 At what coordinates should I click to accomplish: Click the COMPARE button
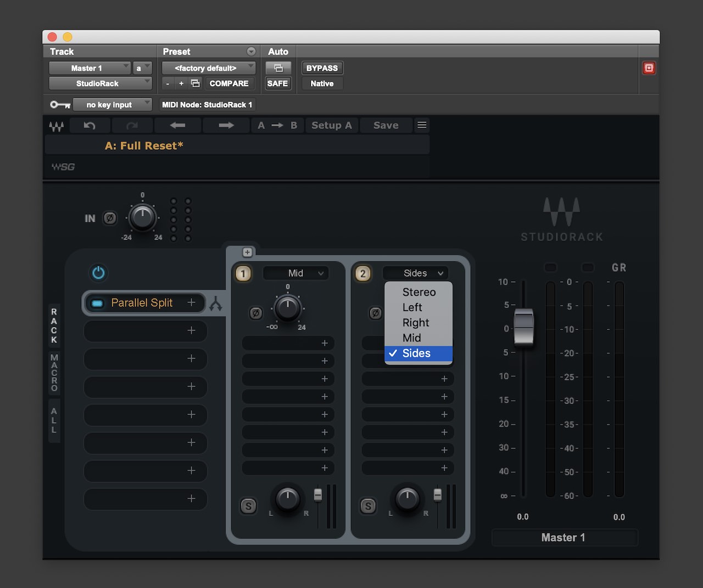coord(229,83)
